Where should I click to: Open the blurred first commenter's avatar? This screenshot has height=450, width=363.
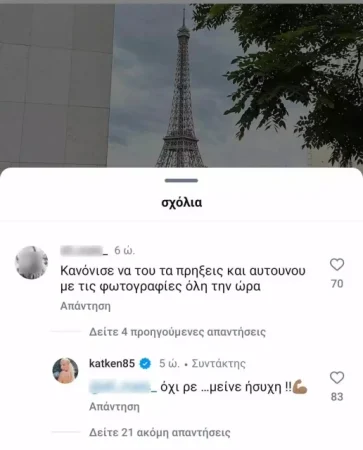coord(32,262)
